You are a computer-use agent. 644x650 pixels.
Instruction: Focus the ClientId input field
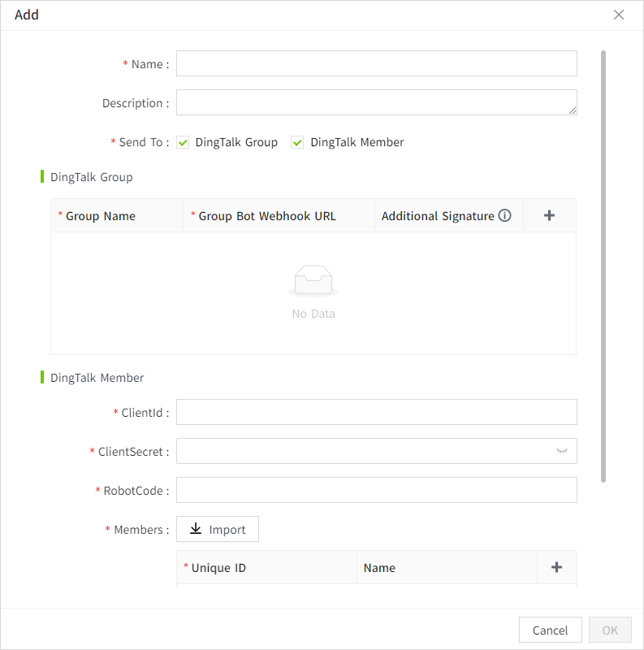click(x=376, y=412)
